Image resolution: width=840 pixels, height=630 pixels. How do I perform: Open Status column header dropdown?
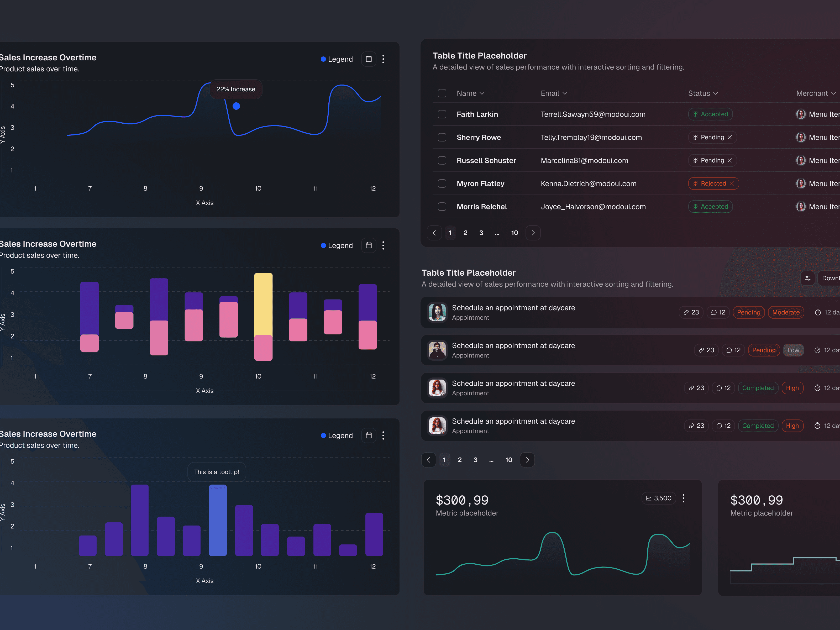pos(703,93)
